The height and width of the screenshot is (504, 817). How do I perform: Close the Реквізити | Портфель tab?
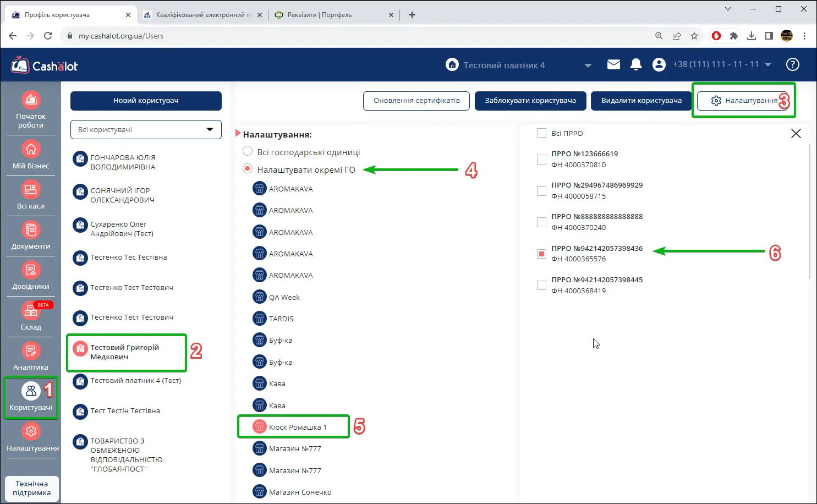click(x=391, y=15)
